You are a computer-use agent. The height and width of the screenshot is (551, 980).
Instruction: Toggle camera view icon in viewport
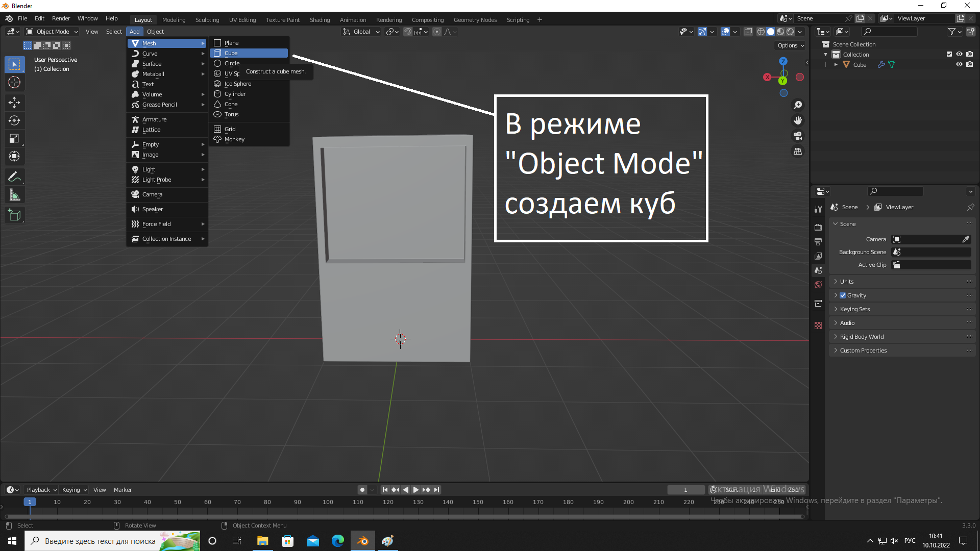click(x=798, y=136)
